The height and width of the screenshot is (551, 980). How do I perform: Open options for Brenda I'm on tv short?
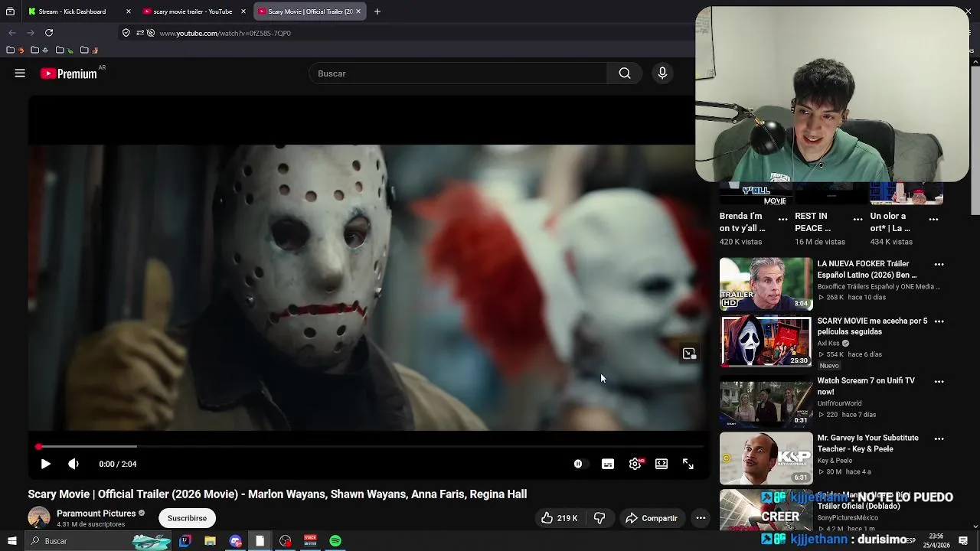pos(782,219)
